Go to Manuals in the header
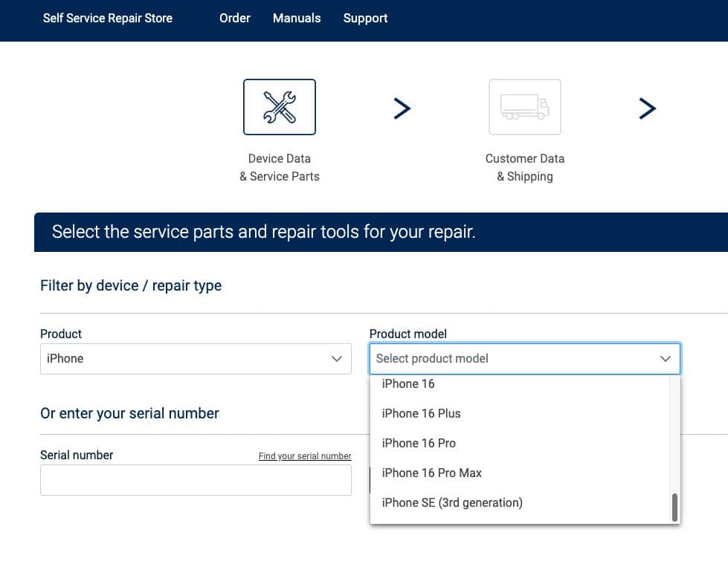This screenshot has height=567, width=728. pos(297,18)
